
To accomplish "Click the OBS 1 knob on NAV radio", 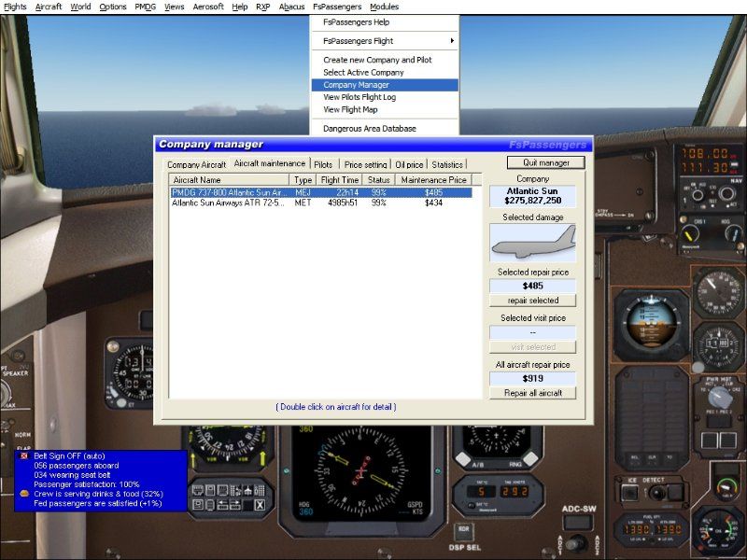I will point(689,233).
